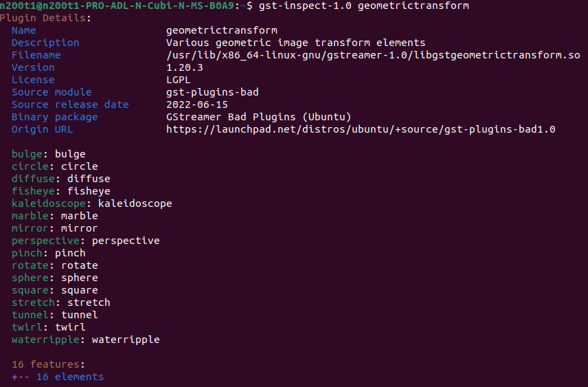
Task: Select the twirl element line
Action: pyautogui.click(x=48, y=327)
